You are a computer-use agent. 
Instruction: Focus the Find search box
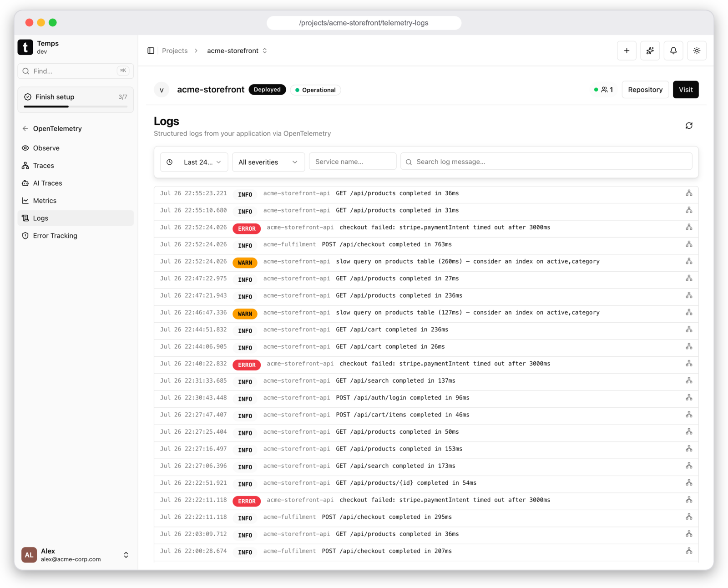76,71
